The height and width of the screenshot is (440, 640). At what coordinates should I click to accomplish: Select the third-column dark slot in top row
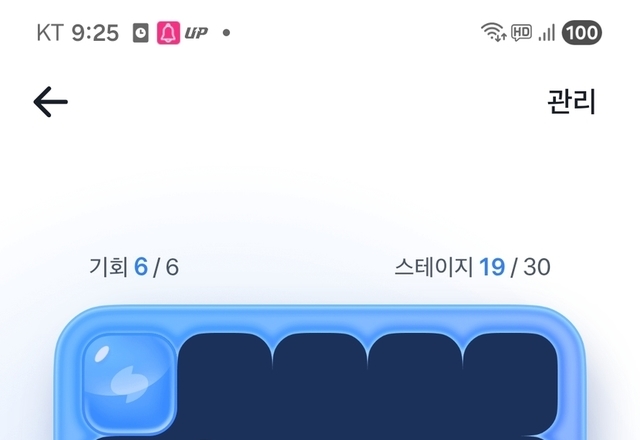pyautogui.click(x=320, y=383)
